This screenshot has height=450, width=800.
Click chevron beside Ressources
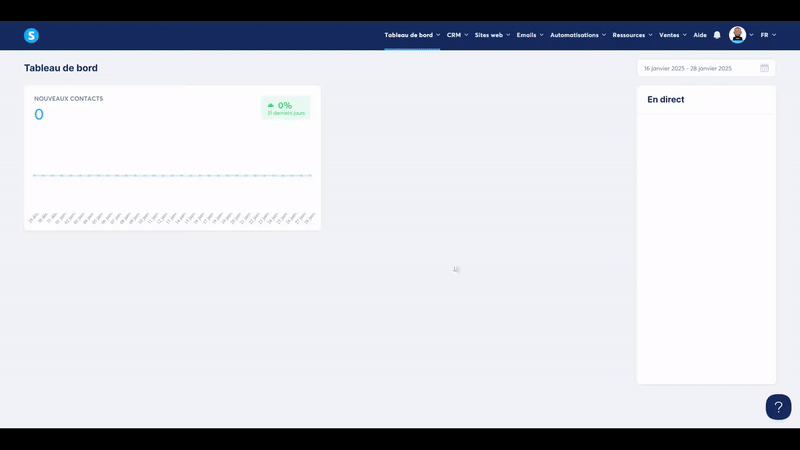pyautogui.click(x=650, y=35)
